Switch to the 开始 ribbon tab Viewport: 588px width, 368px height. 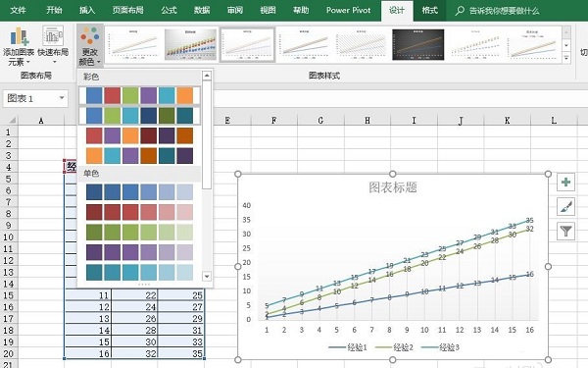[54, 11]
